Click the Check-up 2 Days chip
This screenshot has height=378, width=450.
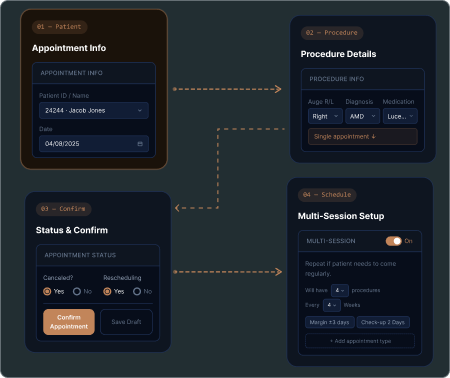[x=383, y=322]
